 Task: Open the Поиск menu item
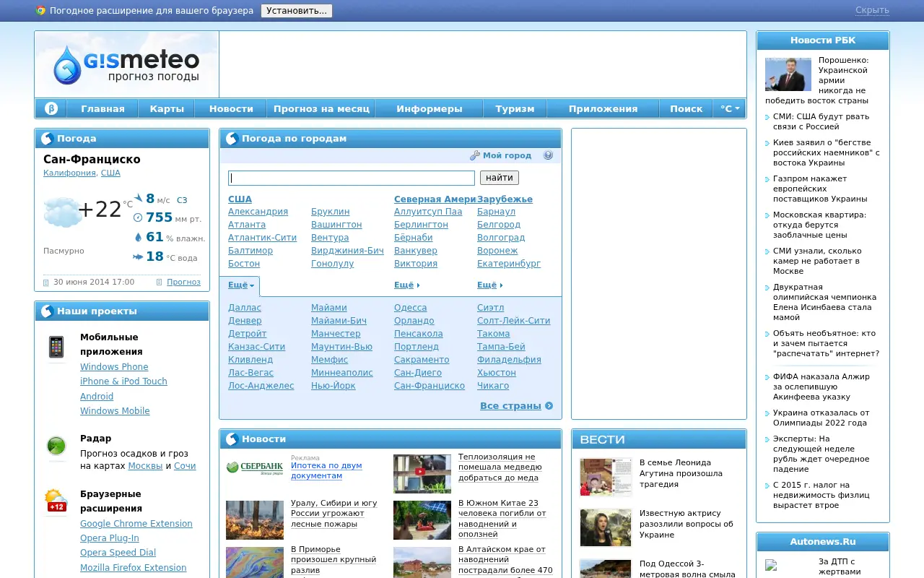click(686, 108)
